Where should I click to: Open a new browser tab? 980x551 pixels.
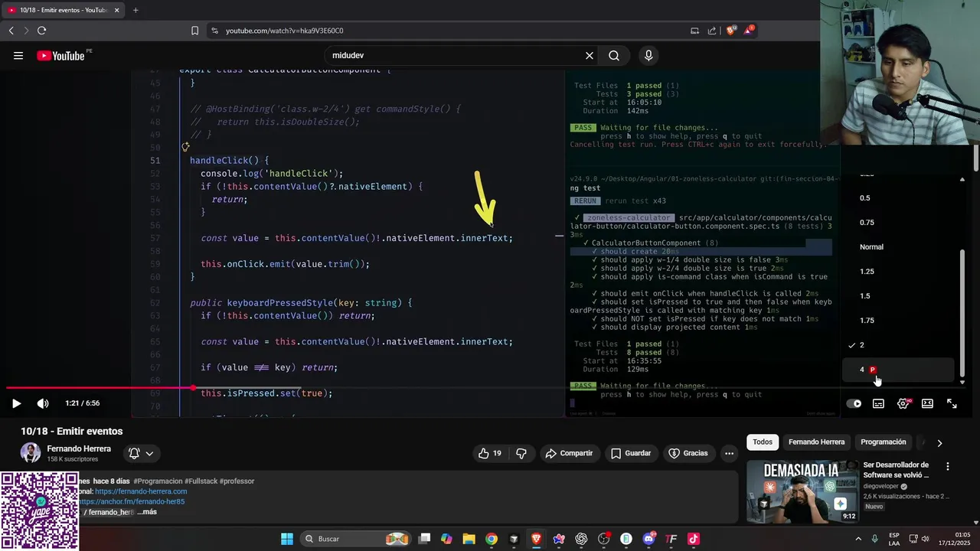136,10
